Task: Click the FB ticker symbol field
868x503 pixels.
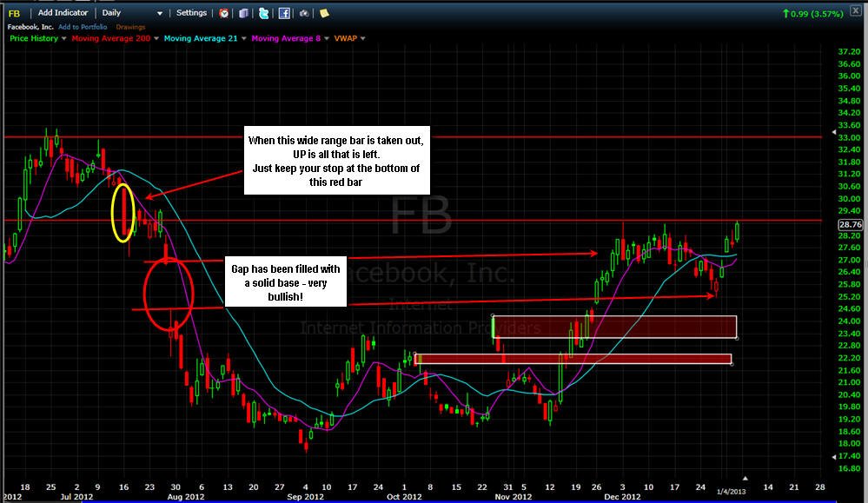Action: (x=15, y=13)
